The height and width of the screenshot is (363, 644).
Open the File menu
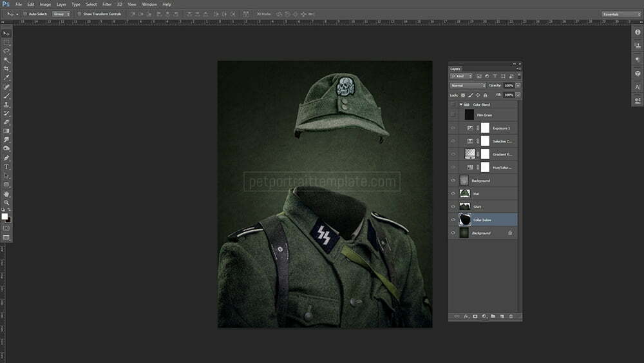(19, 4)
